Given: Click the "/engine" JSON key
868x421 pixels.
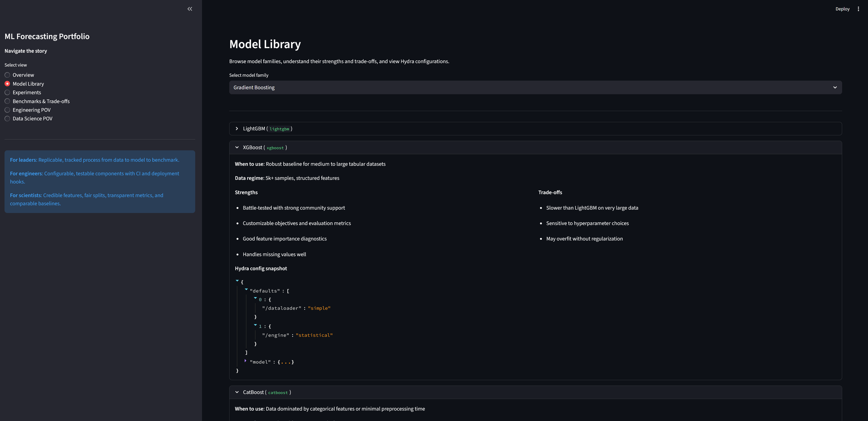Looking at the screenshot, I should click(276, 335).
